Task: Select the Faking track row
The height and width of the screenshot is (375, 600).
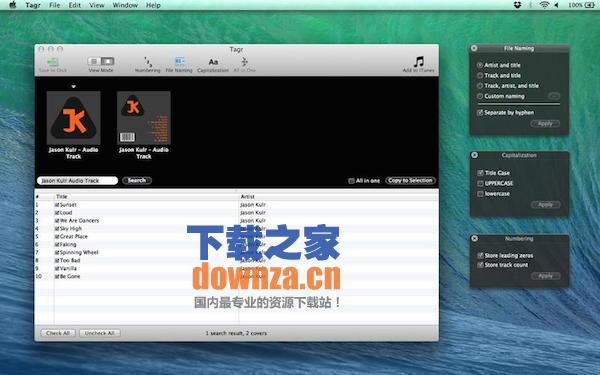Action: pos(236,245)
